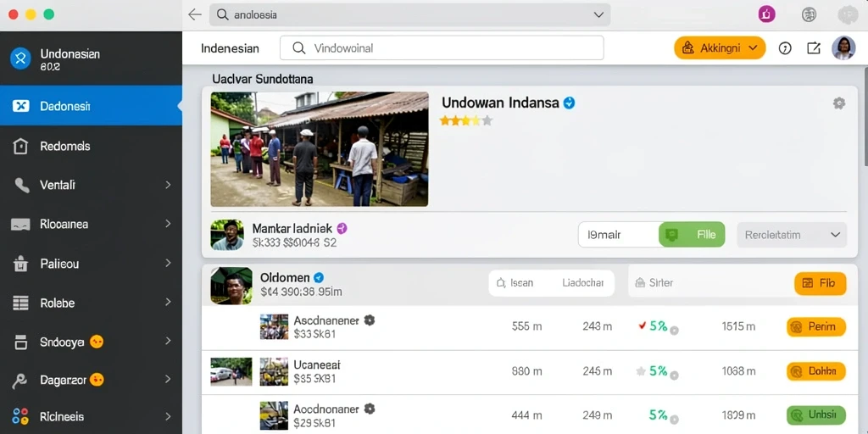Click the globe icon in title bar
Image resolution: width=868 pixels, height=434 pixels.
(x=809, y=15)
